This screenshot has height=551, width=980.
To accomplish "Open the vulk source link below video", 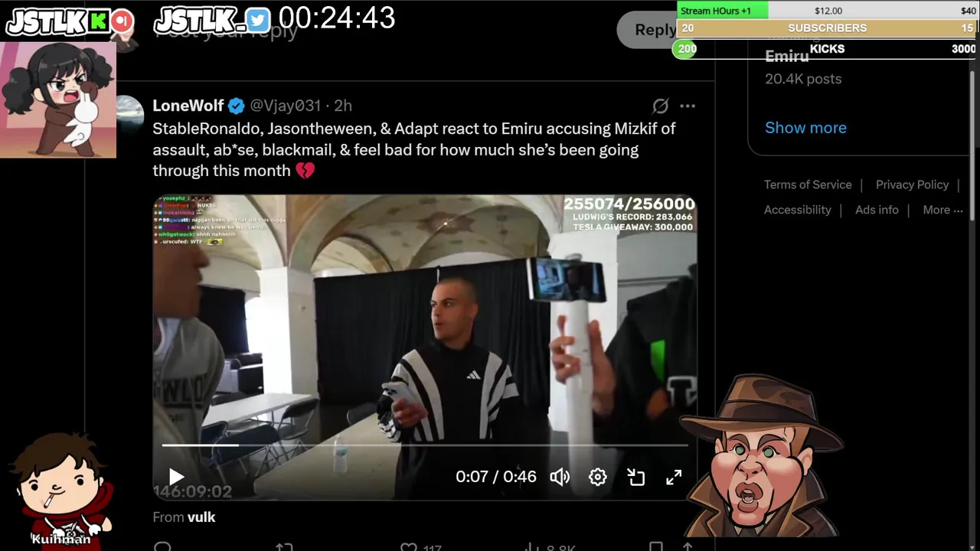I will [201, 517].
